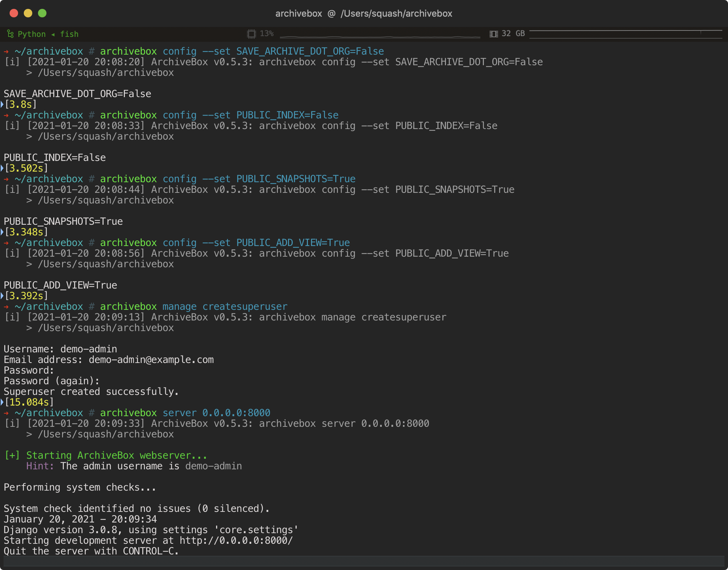This screenshot has width=728, height=570.
Task: Click the CPU usage graph line
Action: pyautogui.click(x=380, y=37)
